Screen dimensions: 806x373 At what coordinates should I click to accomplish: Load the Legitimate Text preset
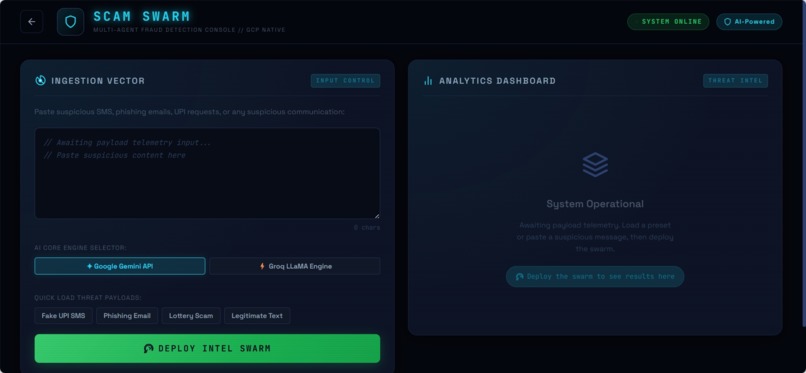257,315
